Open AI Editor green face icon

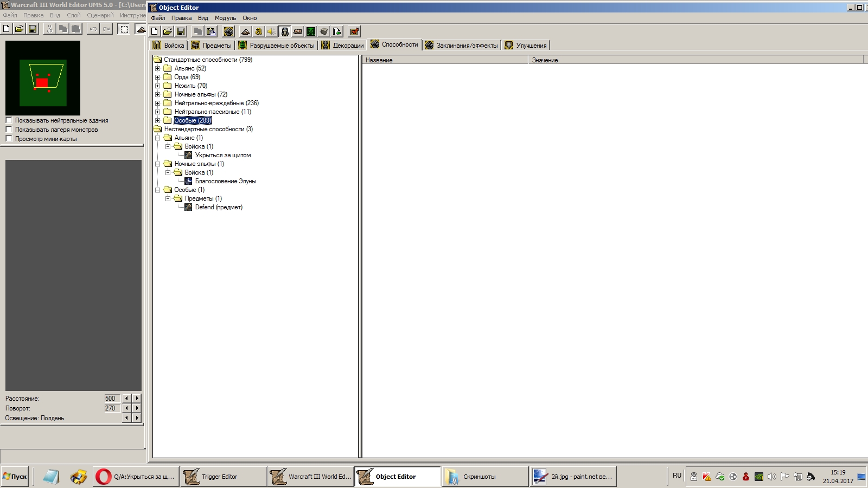pyautogui.click(x=311, y=31)
